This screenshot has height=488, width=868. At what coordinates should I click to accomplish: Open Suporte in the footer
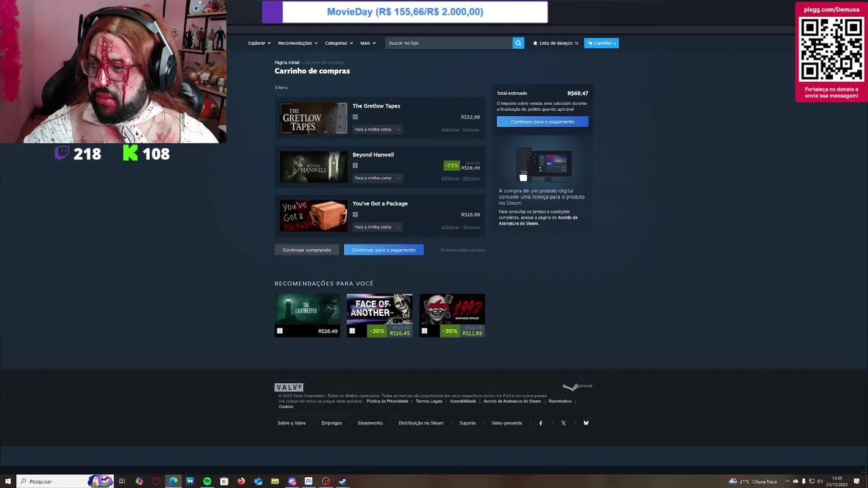(x=467, y=423)
